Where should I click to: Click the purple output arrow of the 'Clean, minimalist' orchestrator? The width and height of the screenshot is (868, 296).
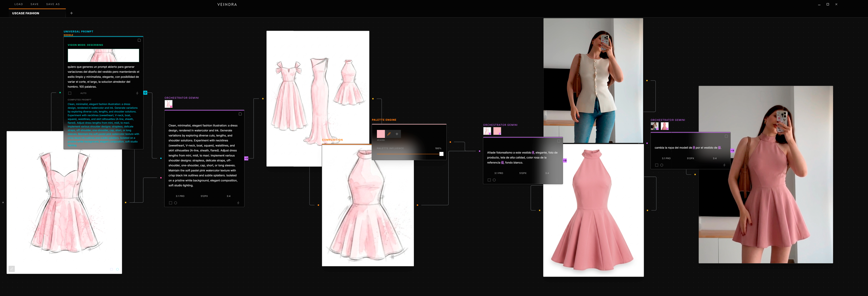pos(246,158)
